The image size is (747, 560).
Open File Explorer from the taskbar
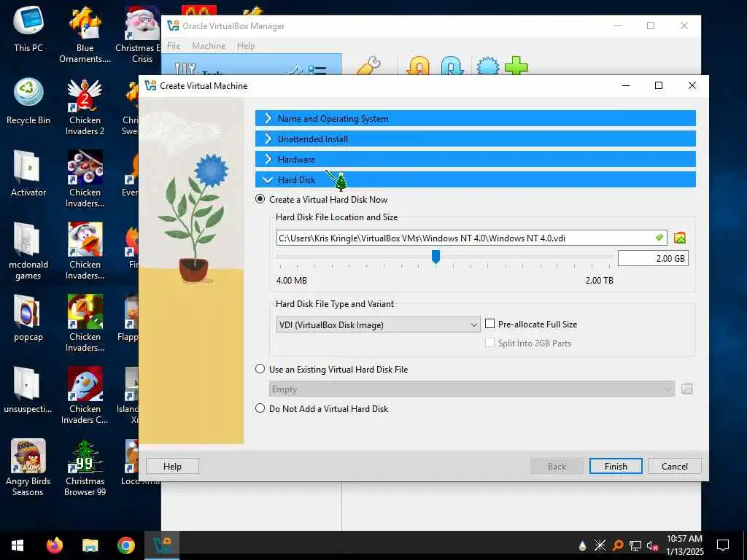(x=90, y=545)
